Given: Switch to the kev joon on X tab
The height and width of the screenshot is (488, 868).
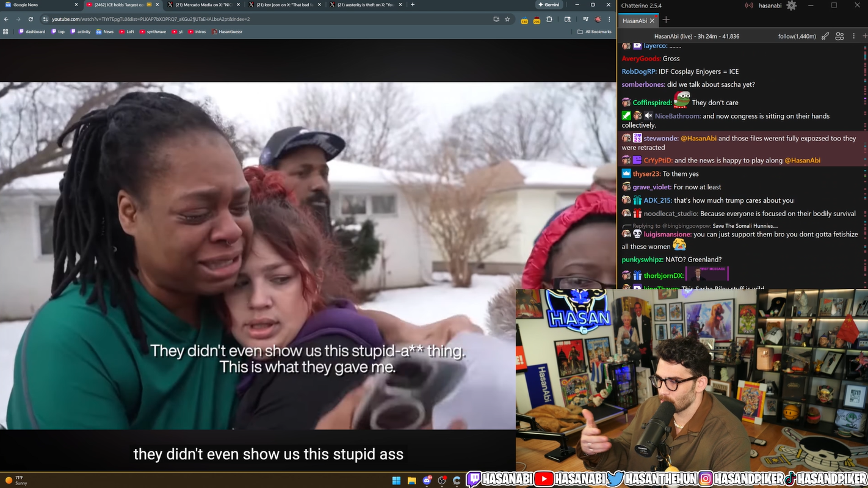Looking at the screenshot, I should [x=285, y=5].
